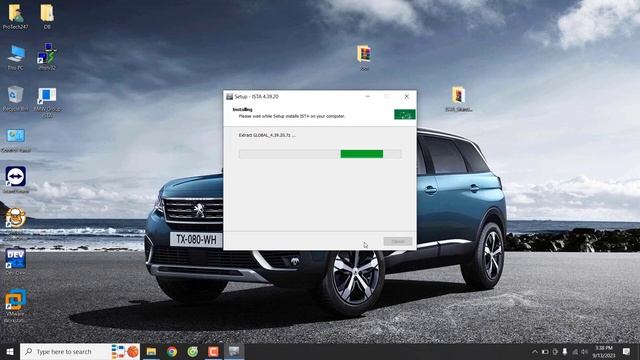
Task: Select the ISTA archive folder icon at right
Action: click(x=458, y=98)
